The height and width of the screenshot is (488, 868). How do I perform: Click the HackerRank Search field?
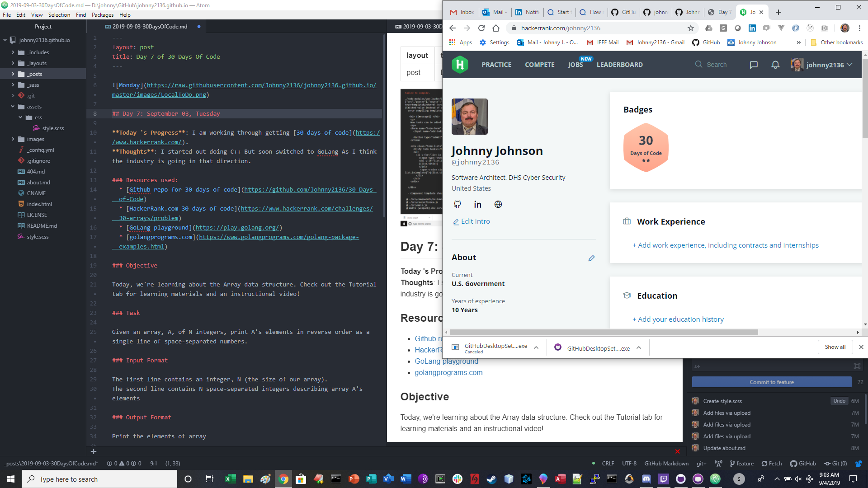716,65
